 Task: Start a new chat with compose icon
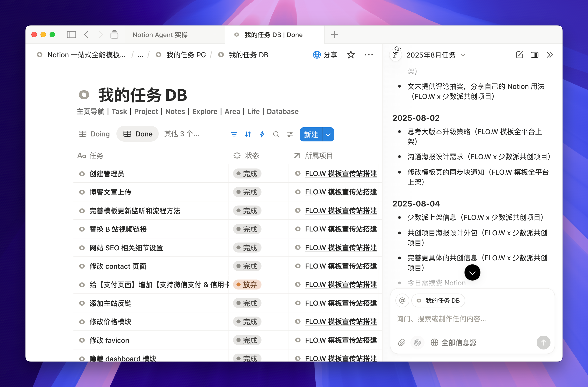520,55
